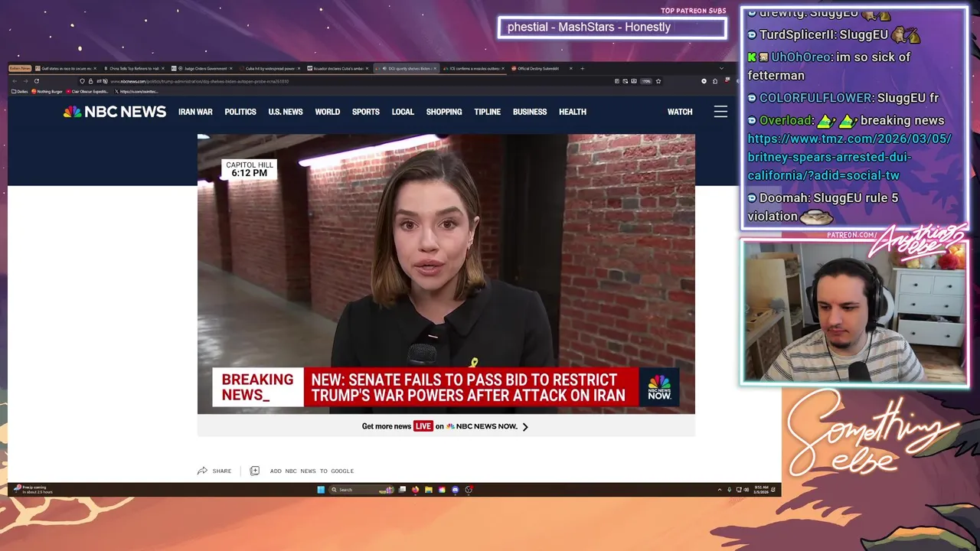Open the Politics section
This screenshot has height=551, width=980.
pyautogui.click(x=240, y=112)
